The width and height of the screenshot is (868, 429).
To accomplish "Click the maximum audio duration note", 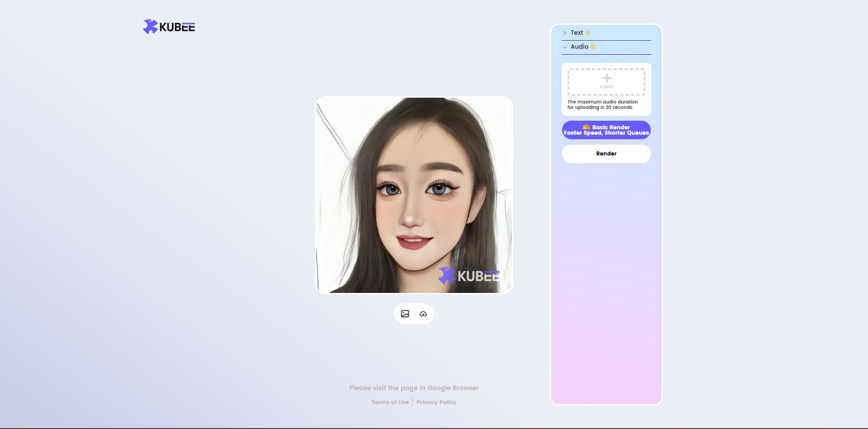I will 603,104.
